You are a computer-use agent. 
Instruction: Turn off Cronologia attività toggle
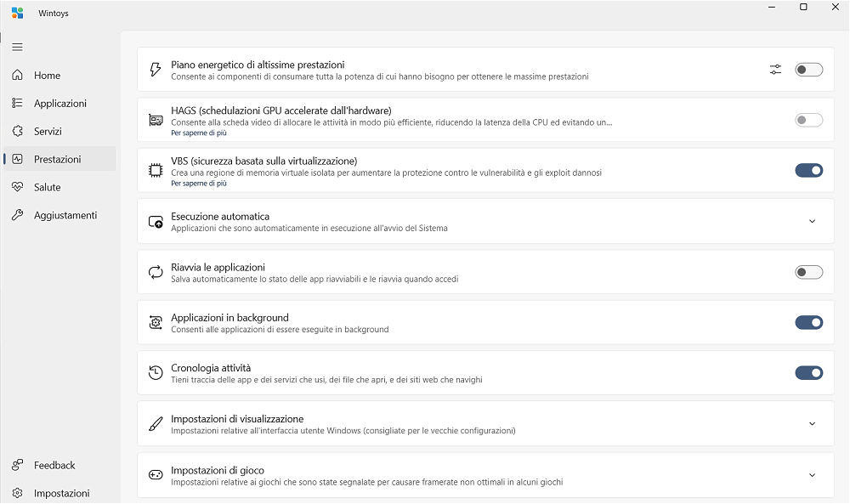click(x=808, y=372)
